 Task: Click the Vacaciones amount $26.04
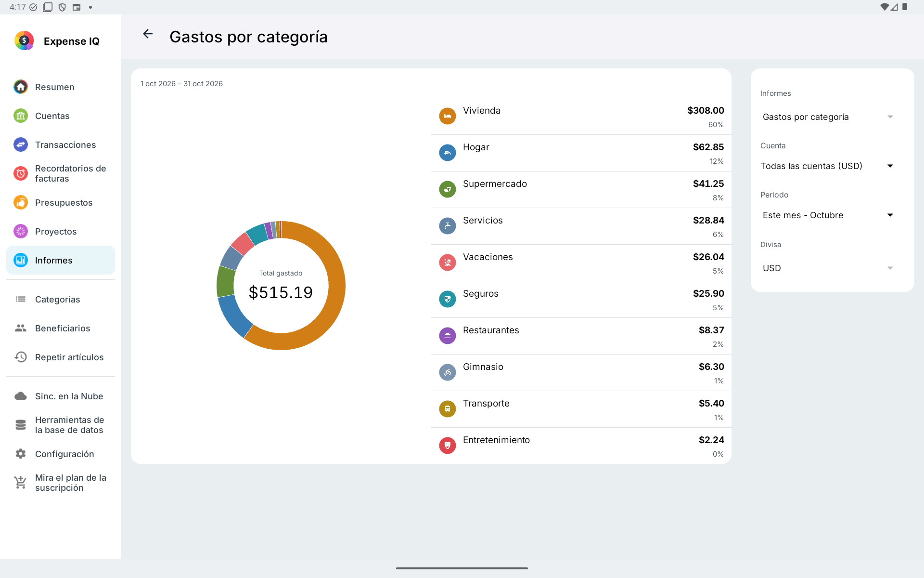coord(708,257)
